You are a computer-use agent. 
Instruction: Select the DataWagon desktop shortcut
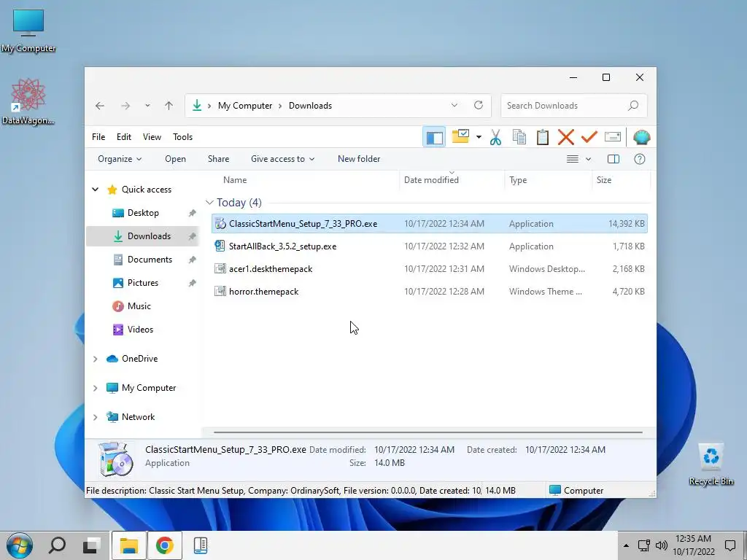28,101
